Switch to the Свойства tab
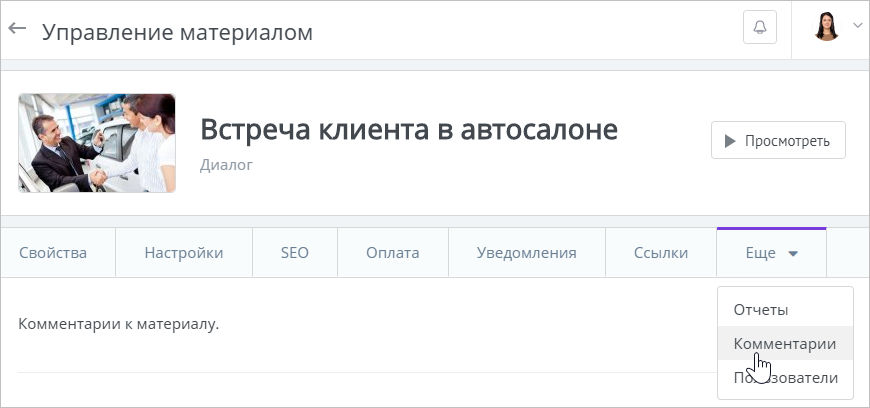Image resolution: width=870 pixels, height=408 pixels. [53, 253]
